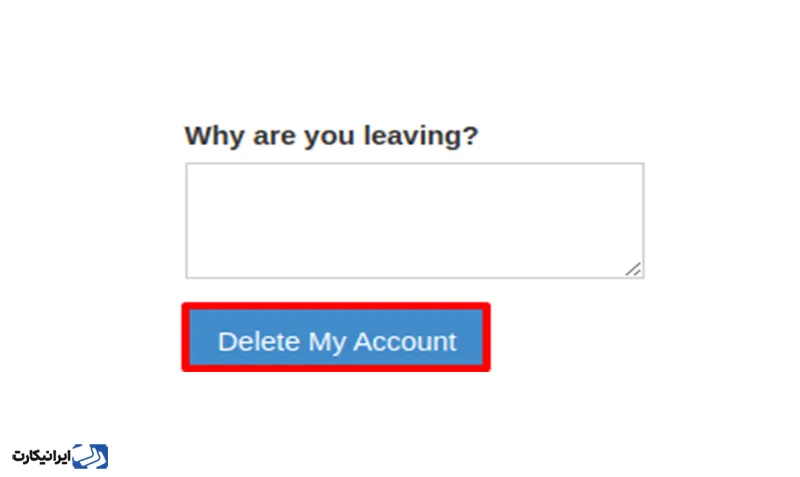Grab the diagonal resize grip of textarea
Viewport: 800px width, 477px height.
pyautogui.click(x=633, y=268)
